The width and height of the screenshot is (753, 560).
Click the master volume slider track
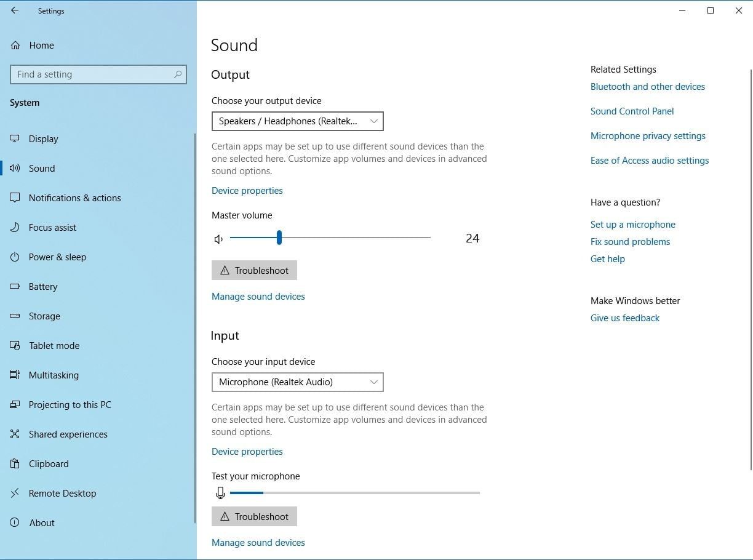[x=357, y=238]
